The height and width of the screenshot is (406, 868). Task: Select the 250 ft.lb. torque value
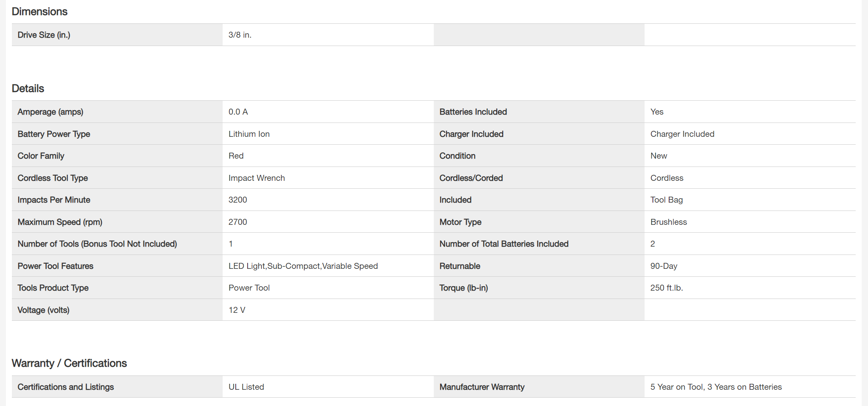666,288
